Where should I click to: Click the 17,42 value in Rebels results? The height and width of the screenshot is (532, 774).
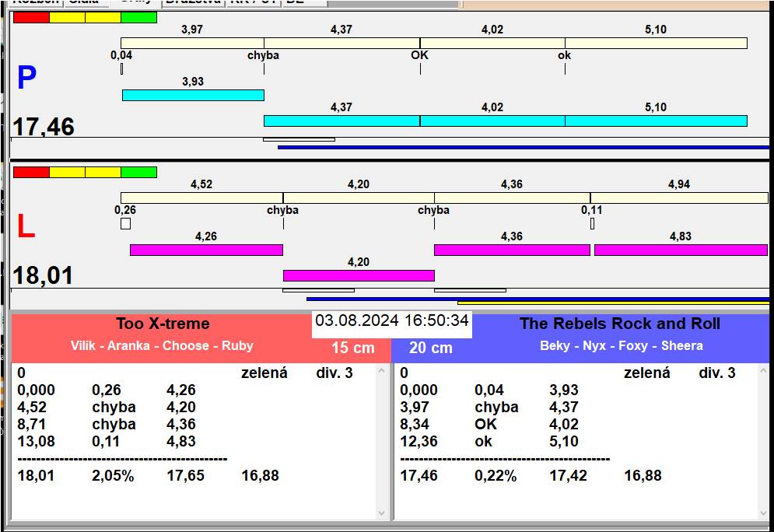(x=568, y=476)
